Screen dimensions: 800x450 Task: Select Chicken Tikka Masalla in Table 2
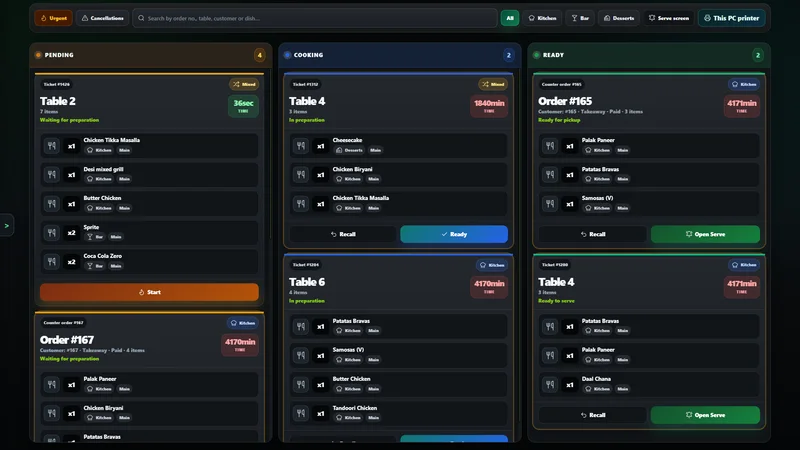click(149, 146)
